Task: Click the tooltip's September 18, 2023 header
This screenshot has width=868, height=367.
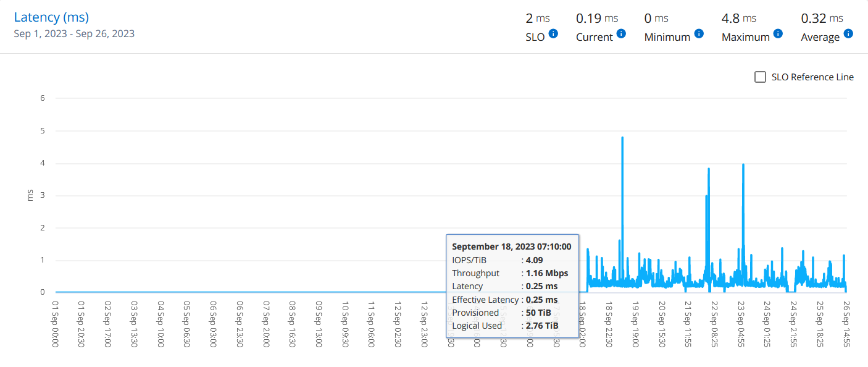Action: [x=511, y=247]
